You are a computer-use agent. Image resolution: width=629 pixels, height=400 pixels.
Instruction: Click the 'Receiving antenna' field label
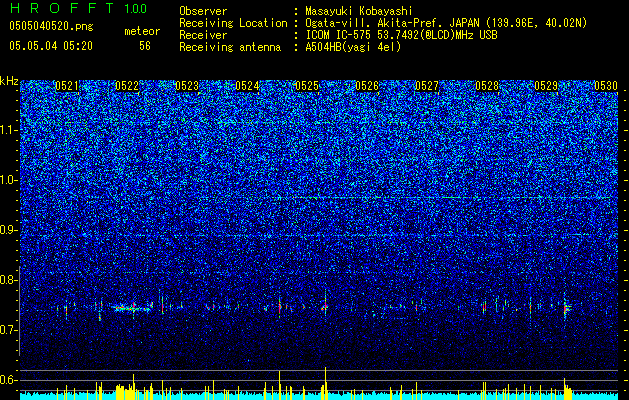click(230, 47)
